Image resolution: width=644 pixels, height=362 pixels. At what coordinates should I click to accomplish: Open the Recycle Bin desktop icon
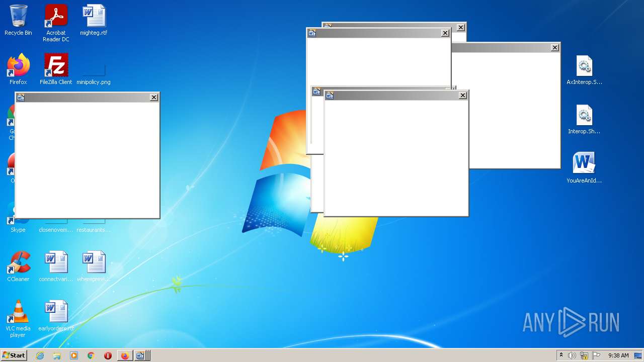coord(18,20)
